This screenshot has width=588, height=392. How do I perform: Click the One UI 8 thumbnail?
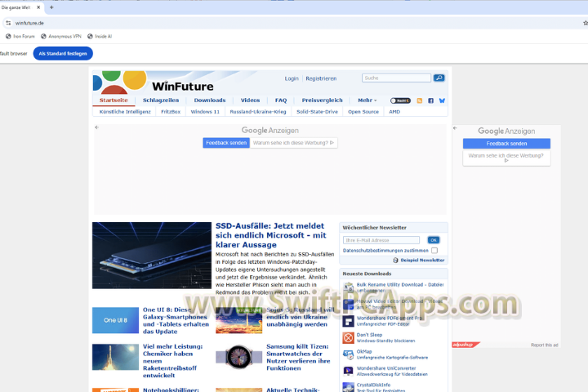tap(115, 320)
